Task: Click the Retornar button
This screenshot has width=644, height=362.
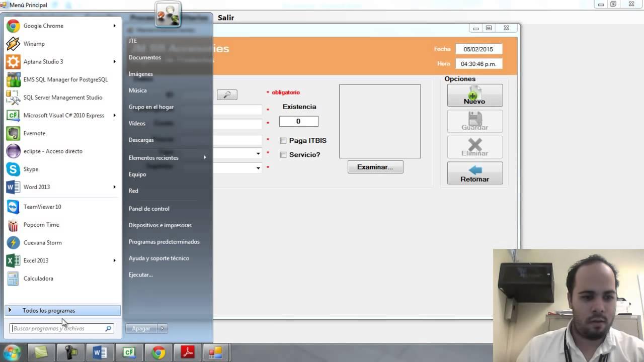Action: pyautogui.click(x=474, y=173)
